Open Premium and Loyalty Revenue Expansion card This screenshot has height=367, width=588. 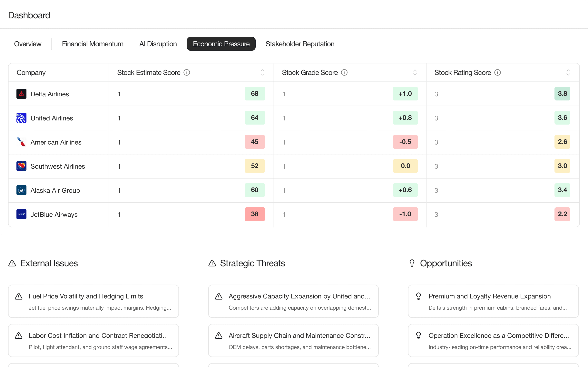[493, 301]
